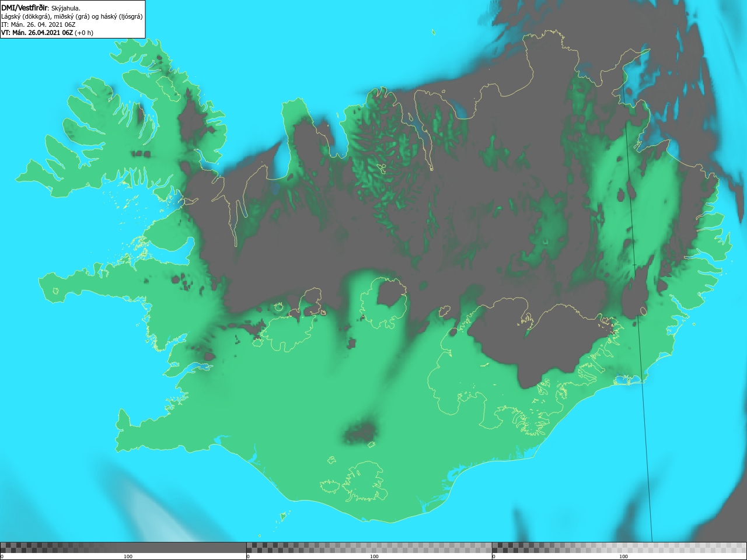Click the '100' label under the dark-grey scale
This screenshot has width=747, height=560.
coord(128,556)
